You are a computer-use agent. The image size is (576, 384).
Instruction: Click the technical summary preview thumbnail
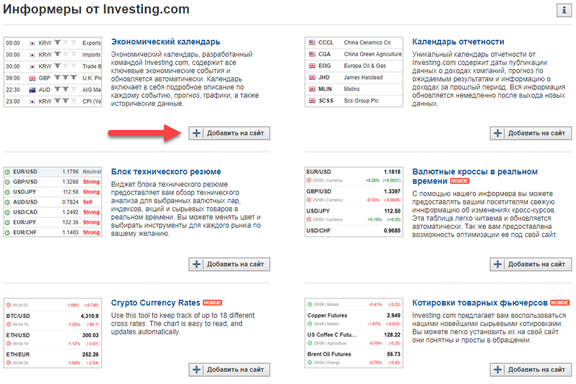click(53, 202)
